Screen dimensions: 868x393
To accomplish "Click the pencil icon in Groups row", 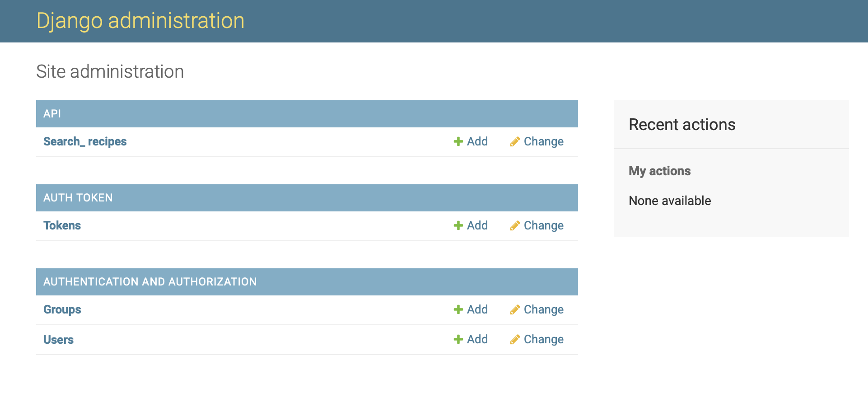I will tap(515, 310).
